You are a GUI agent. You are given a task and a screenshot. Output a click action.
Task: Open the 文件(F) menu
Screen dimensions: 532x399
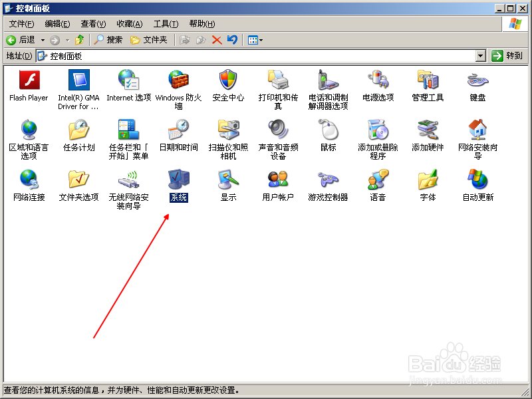(21, 24)
